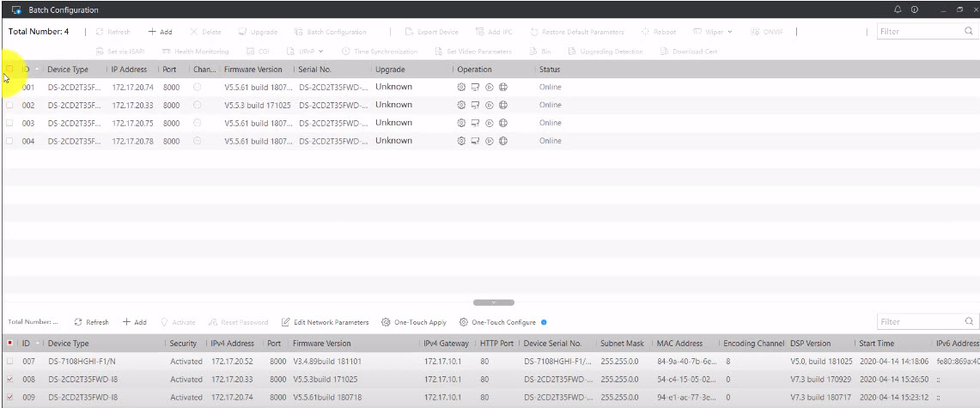Click the blue info dot beside One-Touch Configure

coord(544,322)
